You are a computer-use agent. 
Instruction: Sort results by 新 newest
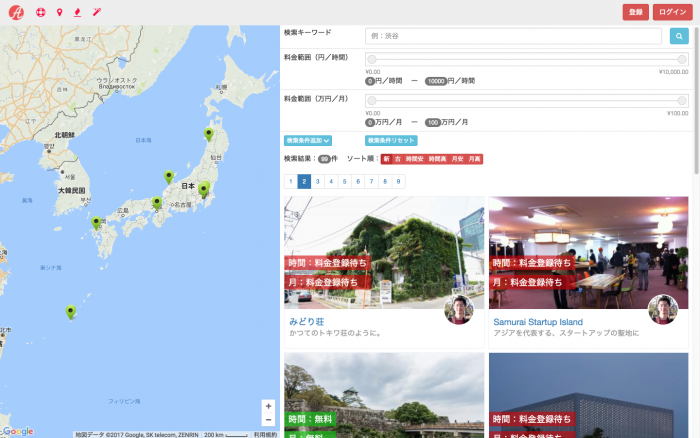click(387, 159)
